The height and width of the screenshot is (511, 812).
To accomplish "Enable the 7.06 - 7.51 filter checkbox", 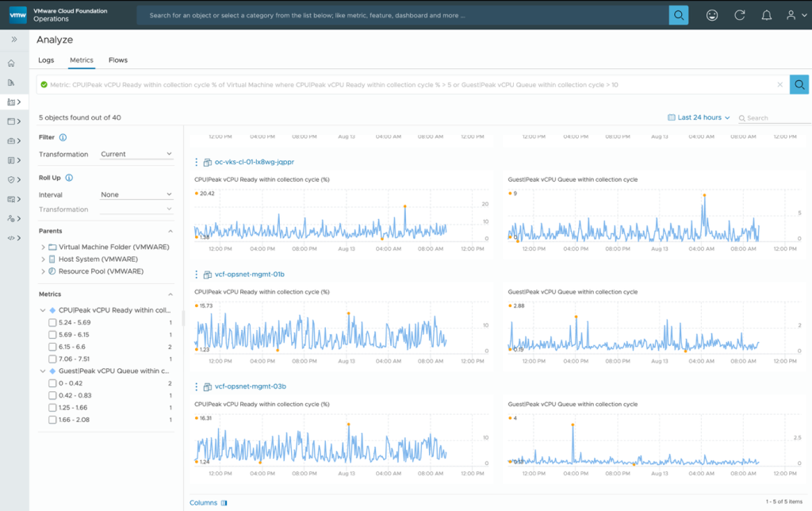I will [x=52, y=359].
